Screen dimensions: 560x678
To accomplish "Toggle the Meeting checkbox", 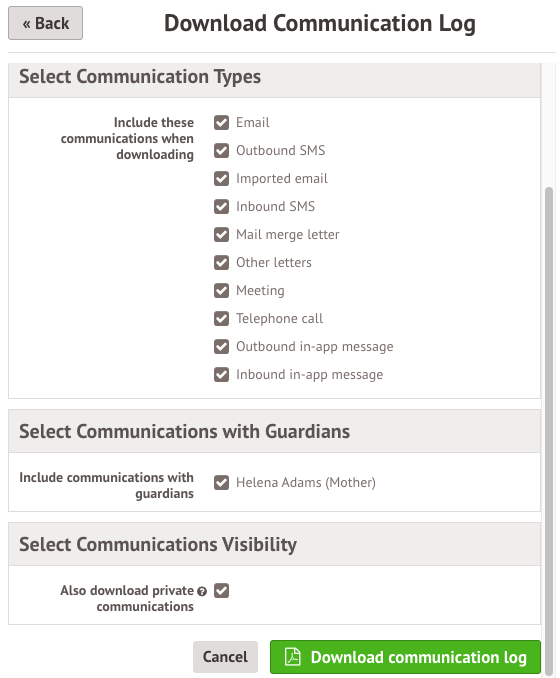I will 221,291.
